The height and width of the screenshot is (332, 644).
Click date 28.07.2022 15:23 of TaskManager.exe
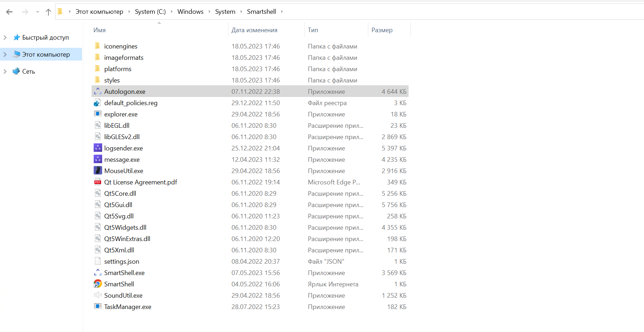256,307
